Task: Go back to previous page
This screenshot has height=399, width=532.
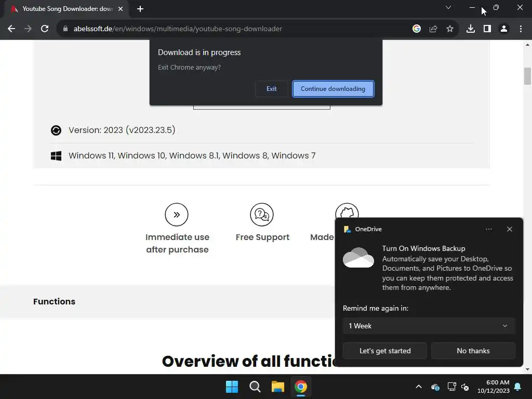Action: tap(11, 29)
